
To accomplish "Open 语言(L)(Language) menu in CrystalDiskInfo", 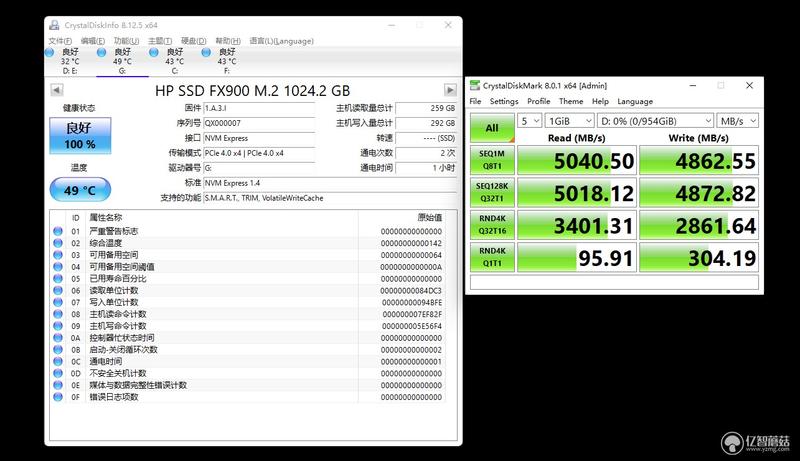I will pos(281,41).
